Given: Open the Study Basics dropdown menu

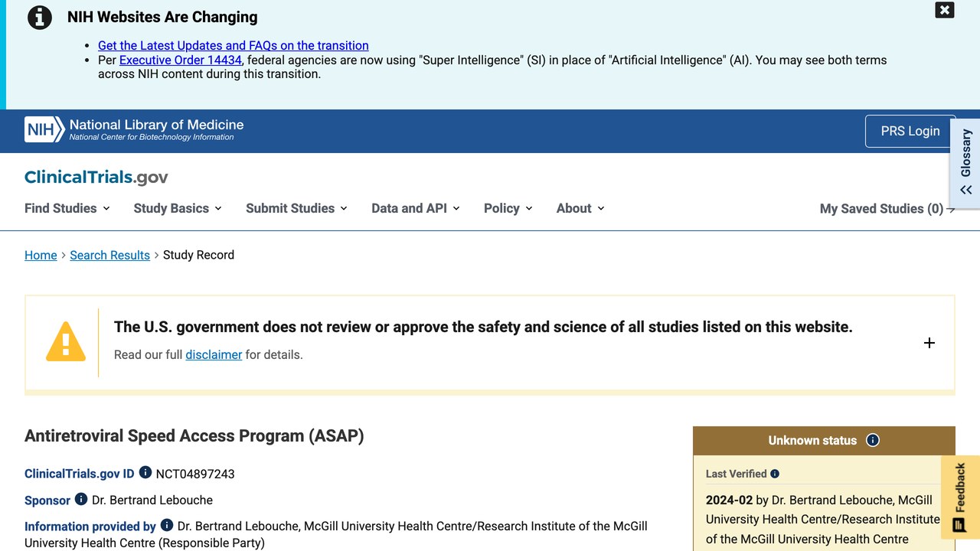Looking at the screenshot, I should coord(178,208).
